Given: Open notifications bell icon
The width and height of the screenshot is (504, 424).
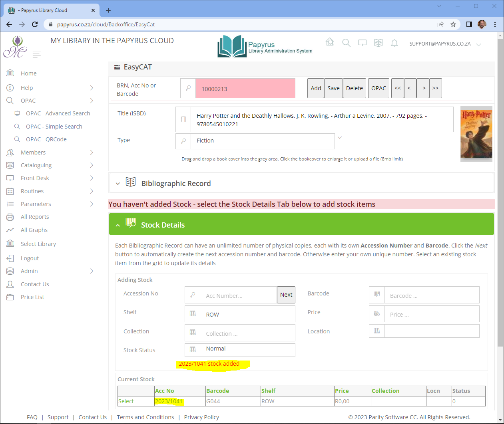Looking at the screenshot, I should pyautogui.click(x=394, y=43).
